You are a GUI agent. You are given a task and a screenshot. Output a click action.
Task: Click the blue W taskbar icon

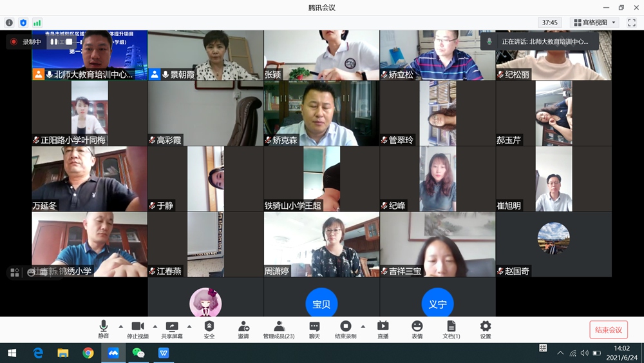tap(164, 353)
